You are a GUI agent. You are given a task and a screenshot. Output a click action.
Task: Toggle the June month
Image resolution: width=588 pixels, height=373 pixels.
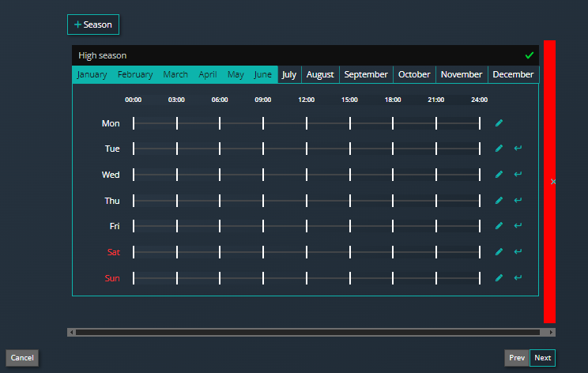[x=262, y=74]
